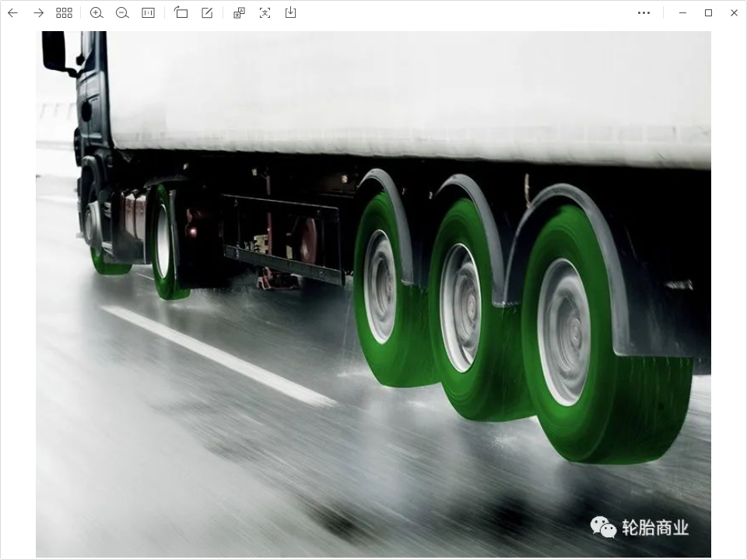The image size is (747, 560).
Task: Go to the previous image
Action: (x=13, y=13)
